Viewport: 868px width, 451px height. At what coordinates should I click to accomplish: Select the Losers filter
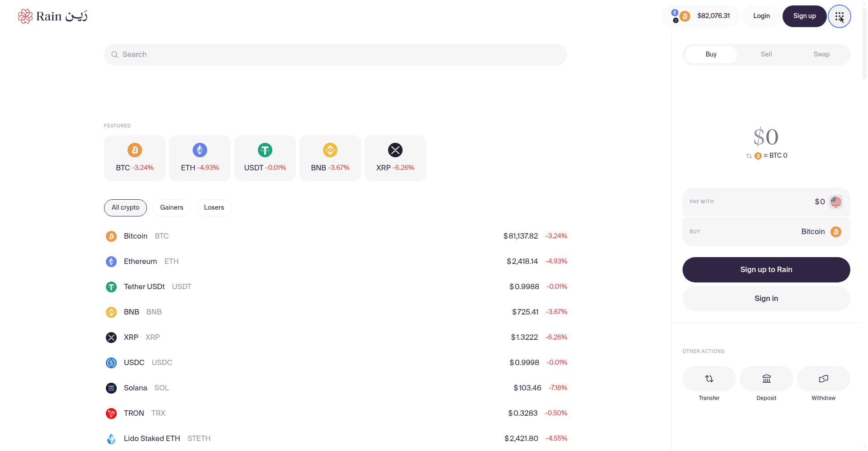point(214,208)
